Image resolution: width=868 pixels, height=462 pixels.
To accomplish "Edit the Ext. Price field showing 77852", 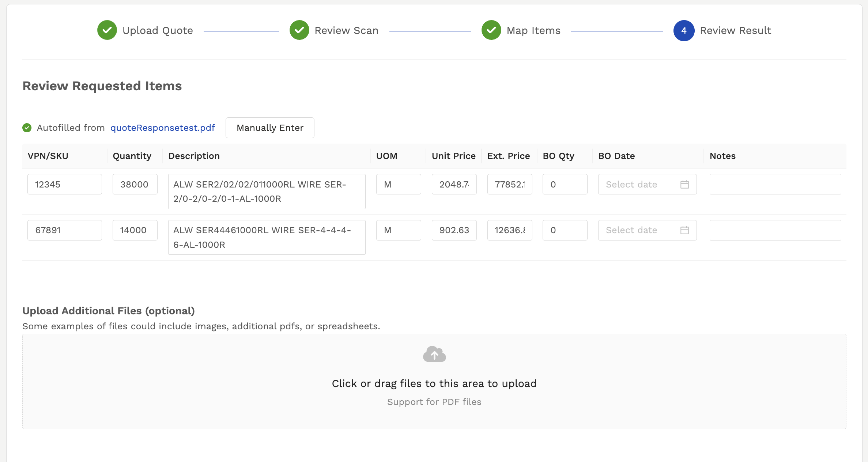I will (x=510, y=184).
